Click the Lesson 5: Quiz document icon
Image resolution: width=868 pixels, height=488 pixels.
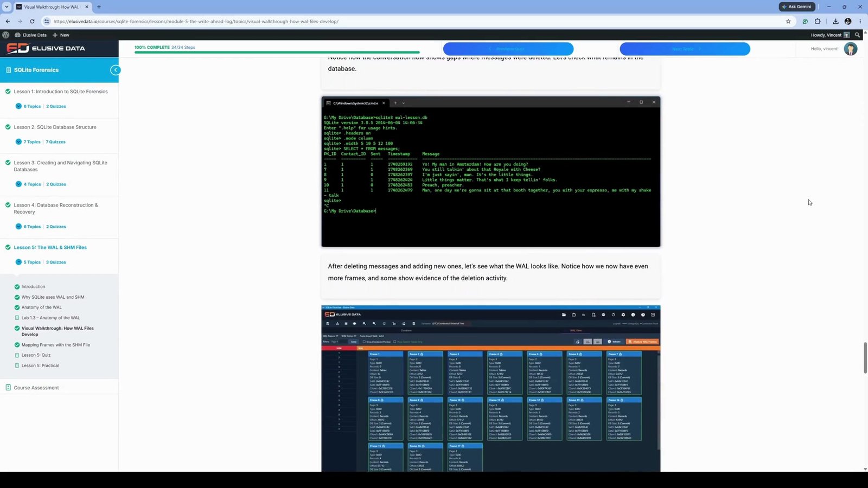tap(17, 355)
